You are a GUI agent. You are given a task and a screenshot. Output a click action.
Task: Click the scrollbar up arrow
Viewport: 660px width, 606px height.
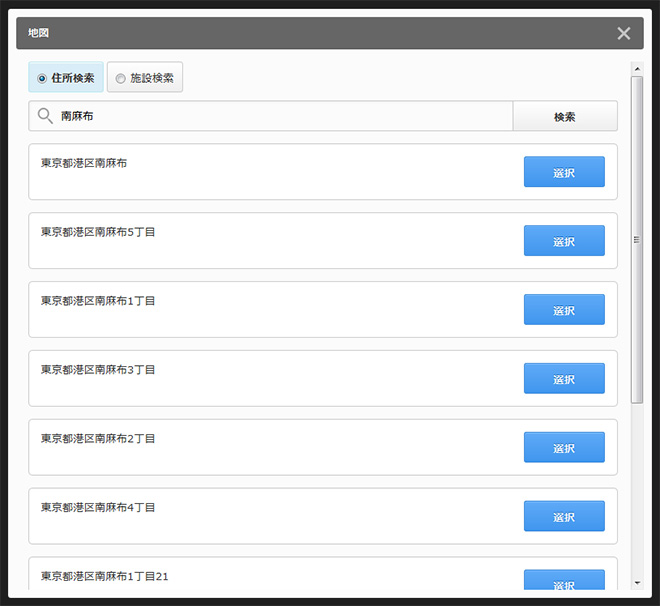coord(637,69)
